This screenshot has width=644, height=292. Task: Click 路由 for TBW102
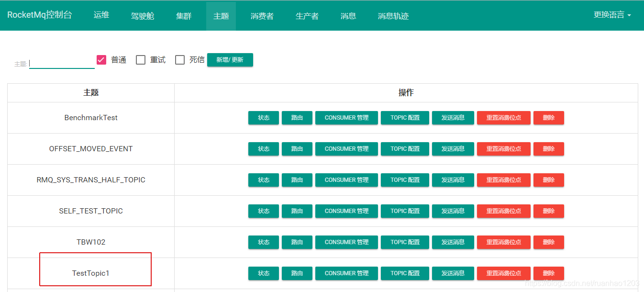[x=297, y=242]
